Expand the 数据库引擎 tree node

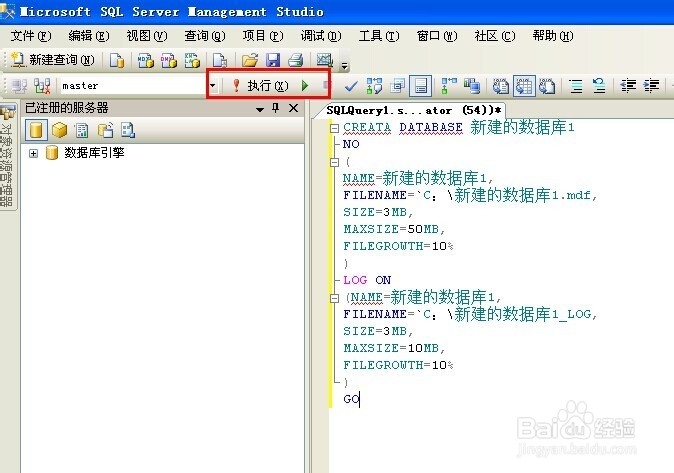33,153
